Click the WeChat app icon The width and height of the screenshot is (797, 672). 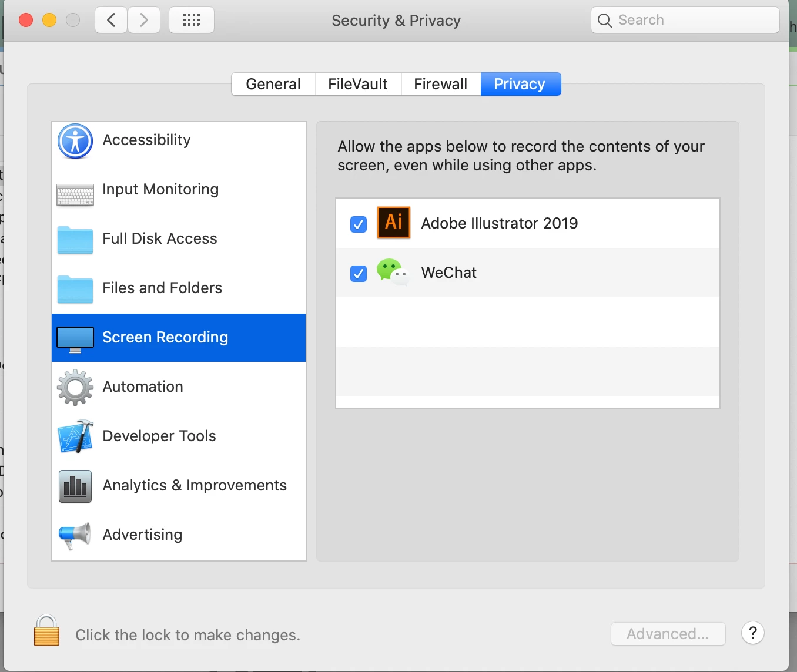[x=393, y=272]
